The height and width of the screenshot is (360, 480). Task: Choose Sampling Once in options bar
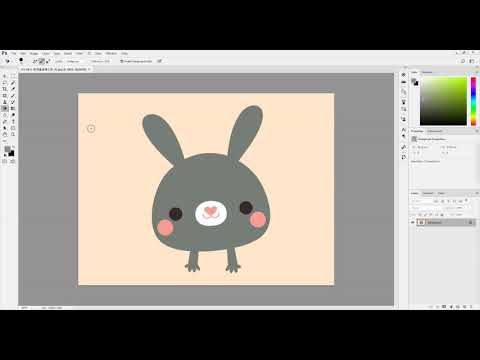(x=41, y=61)
